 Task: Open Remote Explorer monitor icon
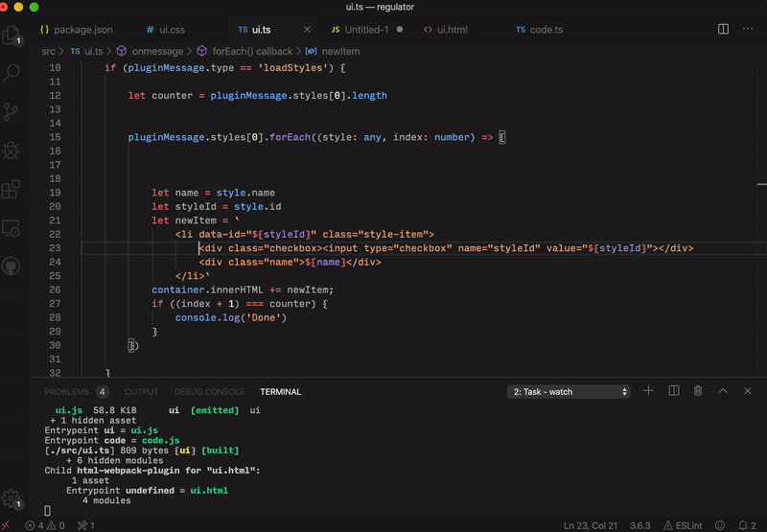tap(11, 228)
